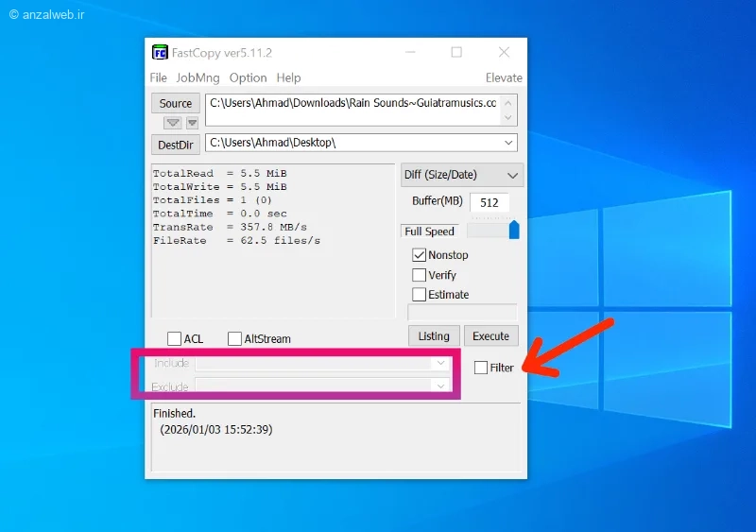Open the Option menu
756x532 pixels.
(x=248, y=77)
